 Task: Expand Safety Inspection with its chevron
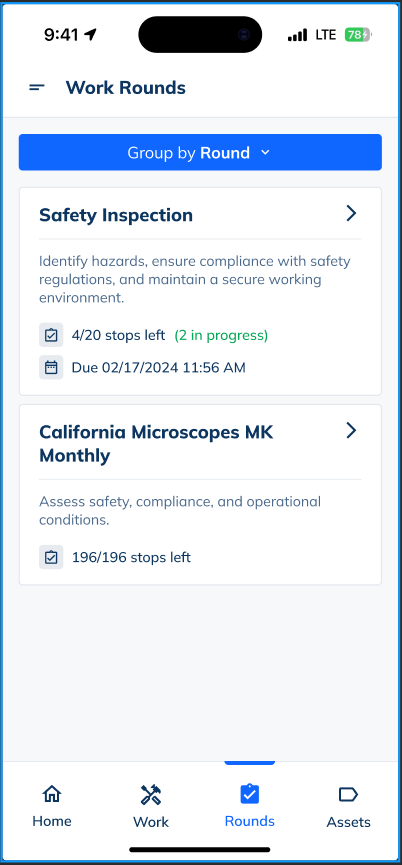pos(351,213)
